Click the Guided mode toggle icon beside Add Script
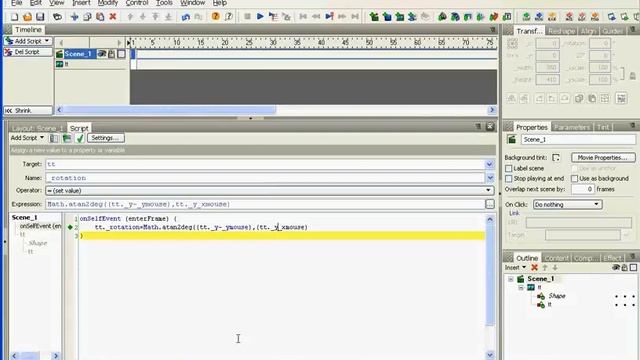This screenshot has width=640, height=360. [54, 138]
